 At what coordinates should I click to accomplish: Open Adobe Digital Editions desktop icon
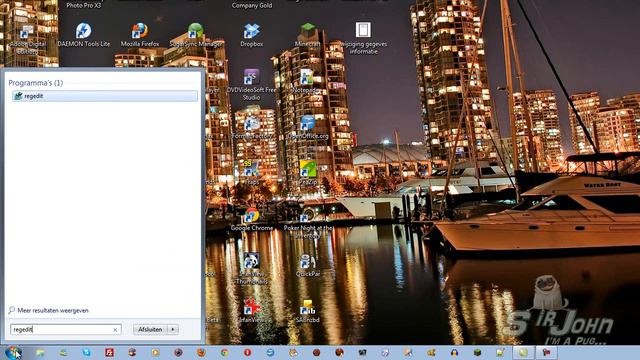[28, 39]
